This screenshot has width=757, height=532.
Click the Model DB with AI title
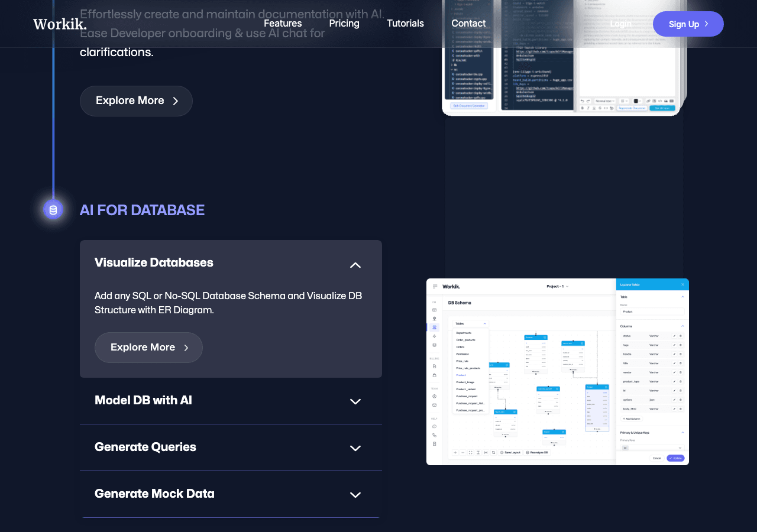tap(143, 400)
